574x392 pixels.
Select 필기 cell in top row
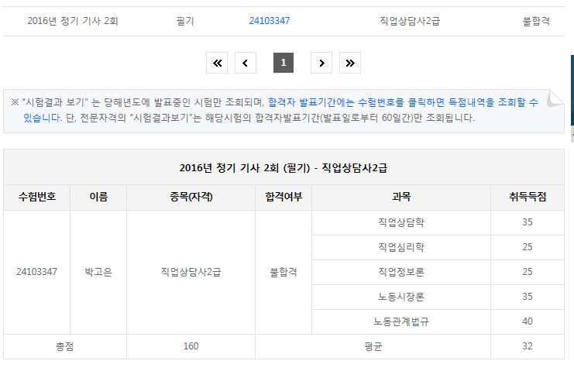click(185, 21)
